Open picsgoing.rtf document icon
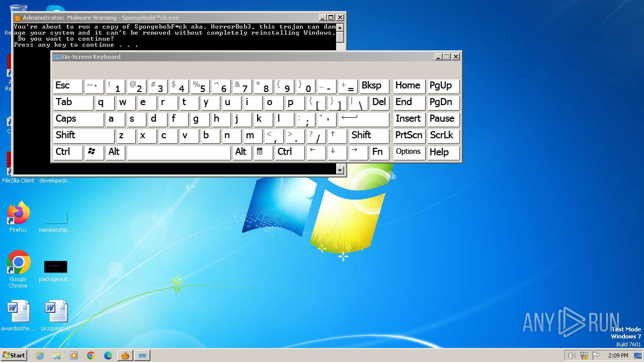644x362 pixels. pos(56,316)
